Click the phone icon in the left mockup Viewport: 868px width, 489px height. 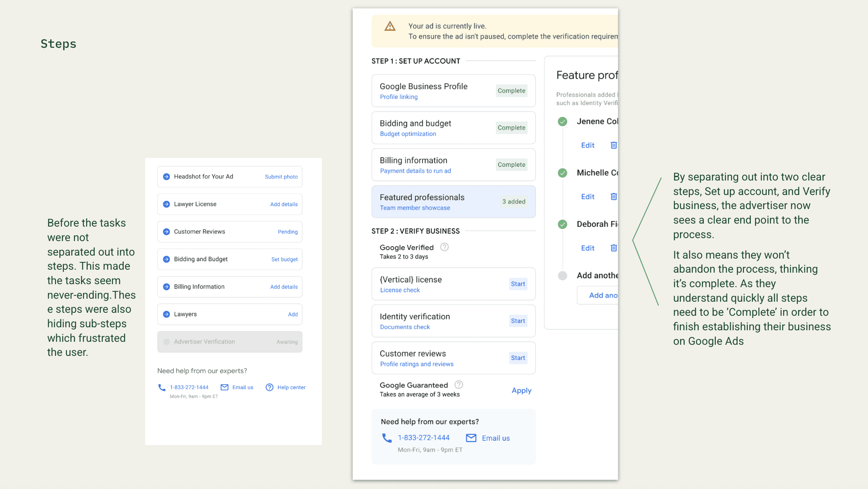click(162, 387)
